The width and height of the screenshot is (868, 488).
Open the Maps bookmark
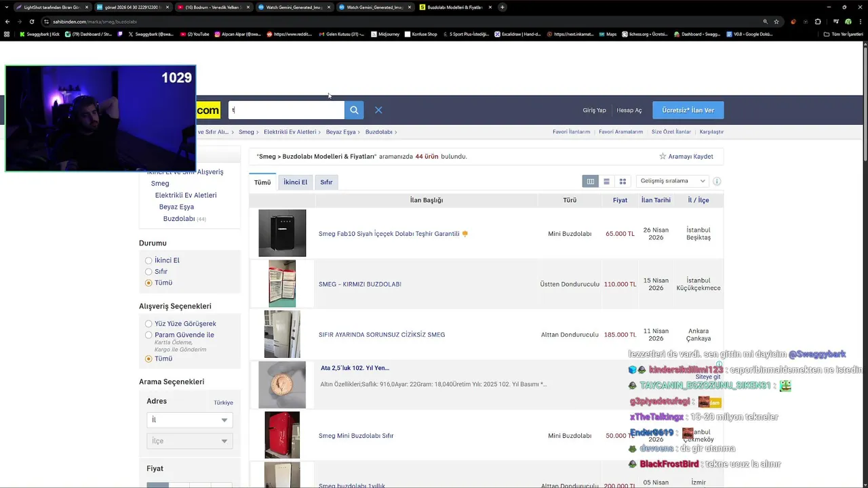tap(607, 34)
